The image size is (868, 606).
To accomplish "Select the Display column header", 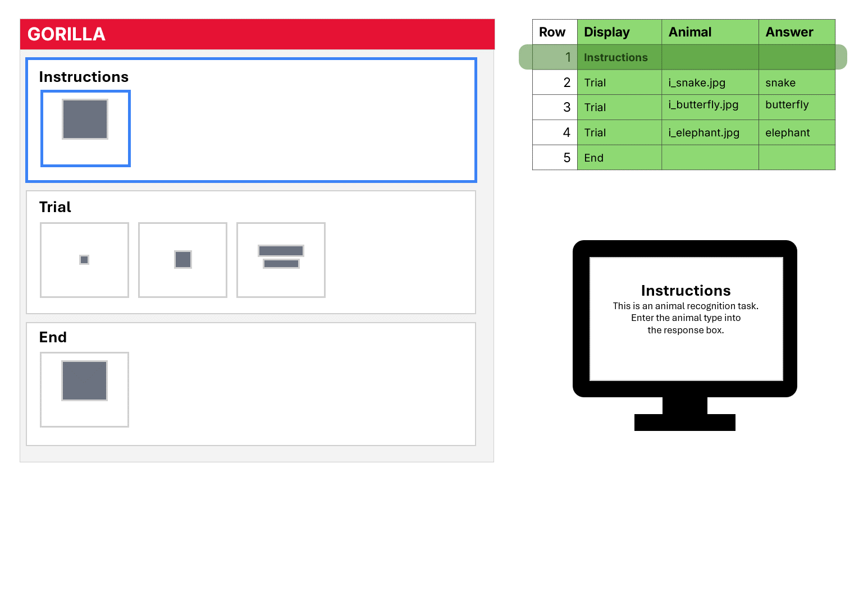I will 606,32.
